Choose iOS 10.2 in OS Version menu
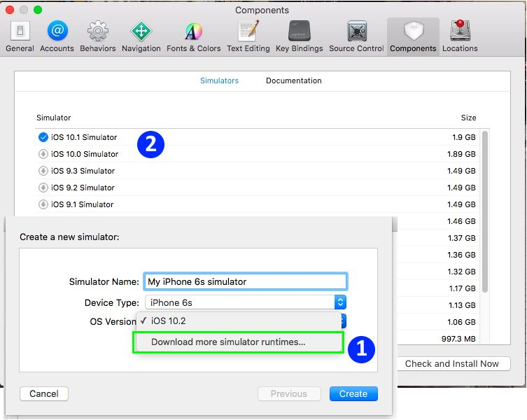 (x=239, y=321)
